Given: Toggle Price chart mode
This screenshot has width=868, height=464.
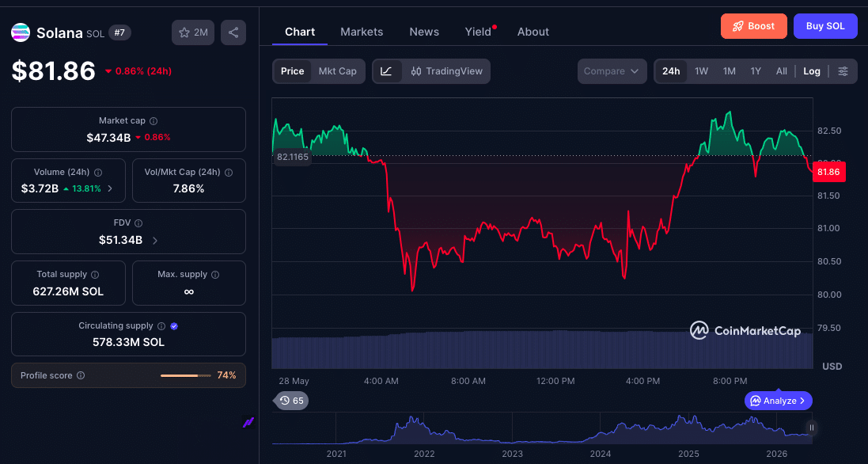Looking at the screenshot, I should coord(292,71).
